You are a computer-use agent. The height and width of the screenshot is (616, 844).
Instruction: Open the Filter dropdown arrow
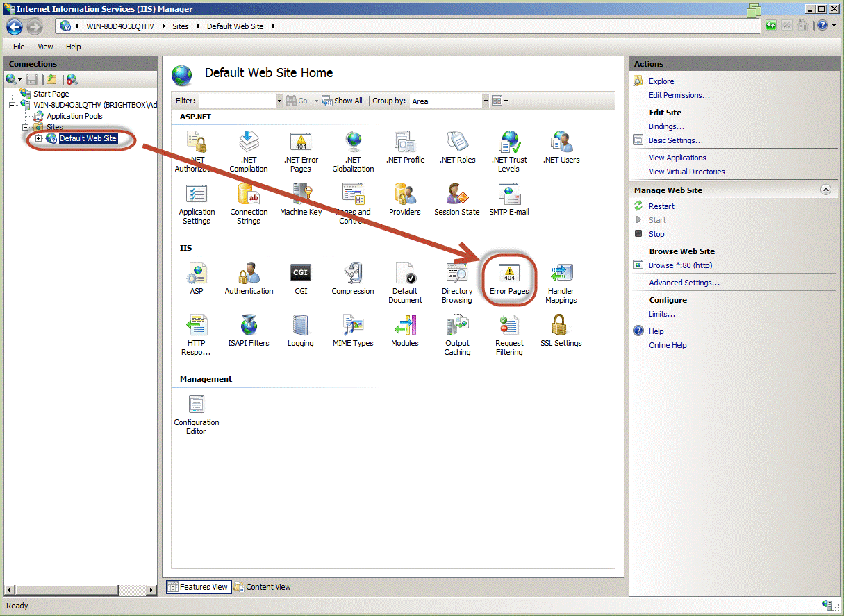(279, 101)
